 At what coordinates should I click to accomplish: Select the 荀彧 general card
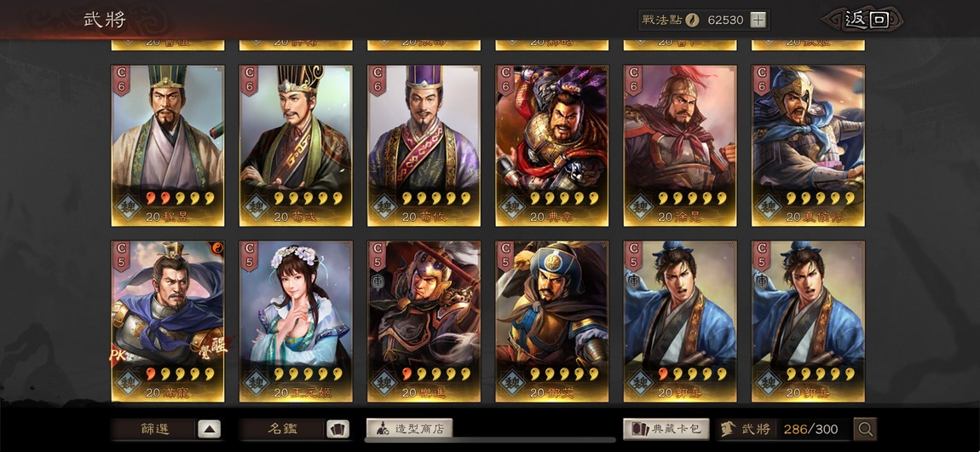click(x=296, y=146)
